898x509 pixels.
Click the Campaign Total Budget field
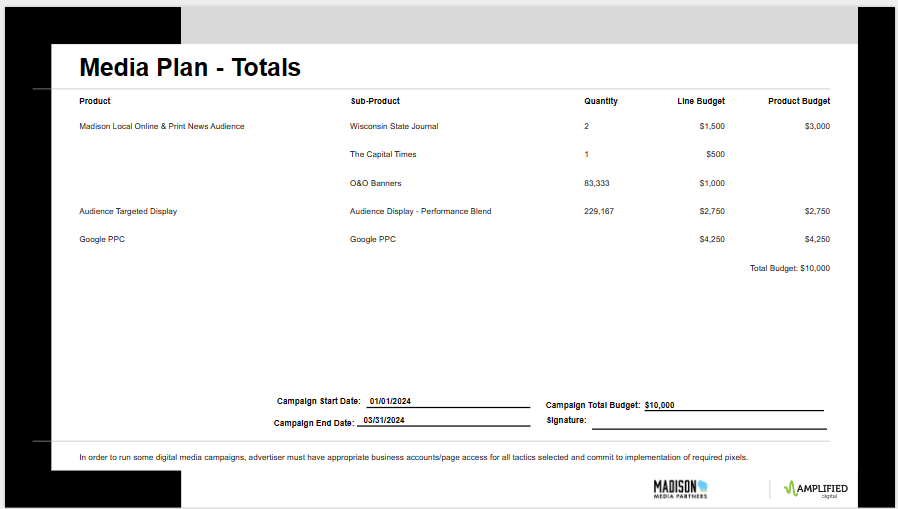click(732, 405)
